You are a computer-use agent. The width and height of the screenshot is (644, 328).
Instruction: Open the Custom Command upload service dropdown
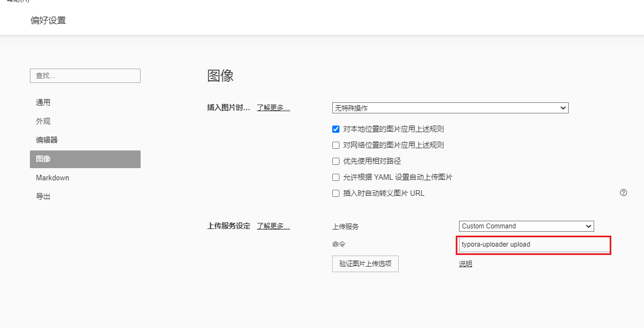click(527, 226)
